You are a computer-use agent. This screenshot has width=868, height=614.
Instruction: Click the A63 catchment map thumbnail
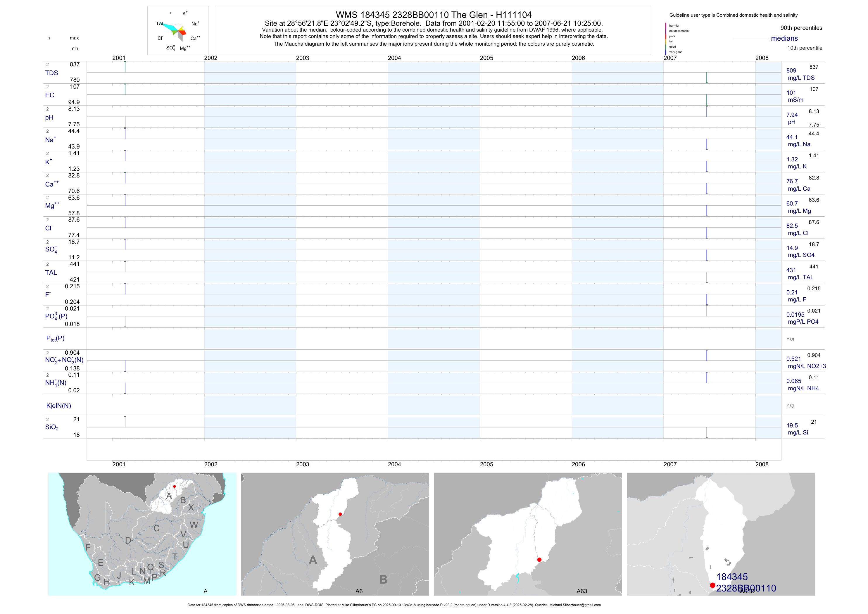(528, 534)
